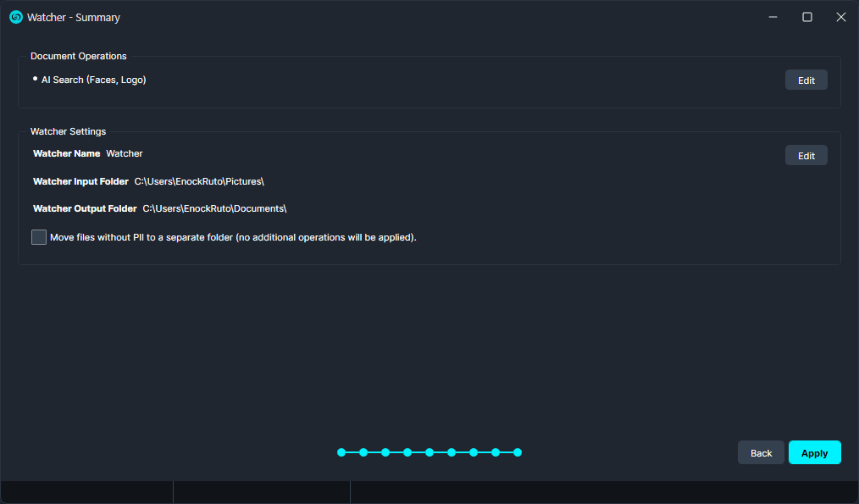Edit the Watcher Settings section
This screenshot has width=859, height=504.
point(806,156)
